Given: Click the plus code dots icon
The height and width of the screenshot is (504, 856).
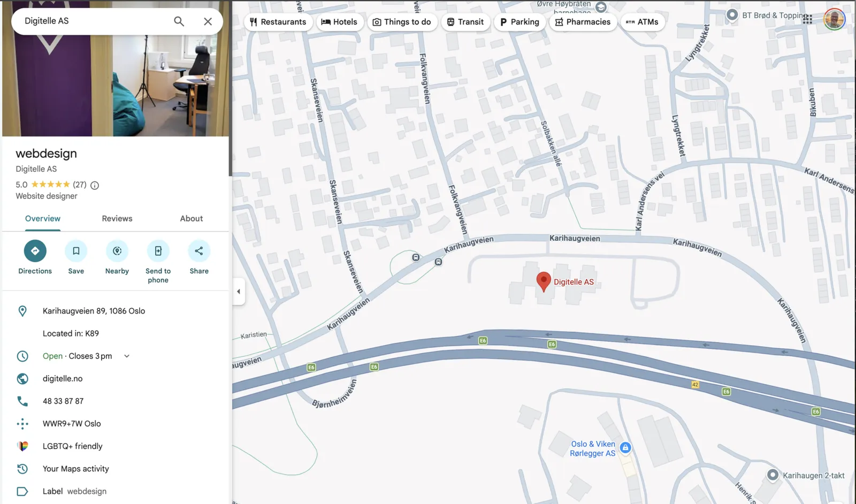Looking at the screenshot, I should (x=22, y=424).
